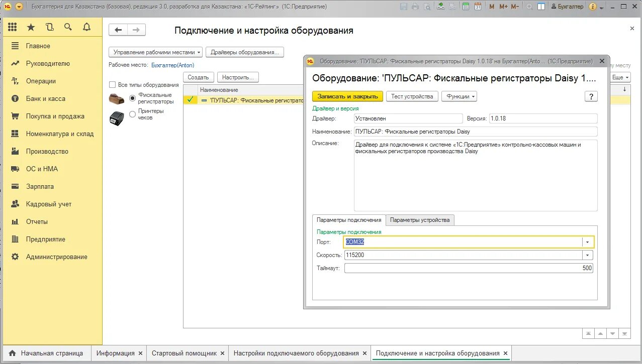Enable 'Все типы оборудования' checkbox

click(x=113, y=85)
